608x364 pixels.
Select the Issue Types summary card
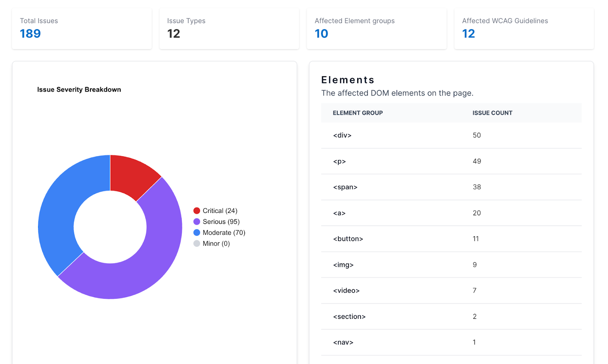tap(229, 28)
